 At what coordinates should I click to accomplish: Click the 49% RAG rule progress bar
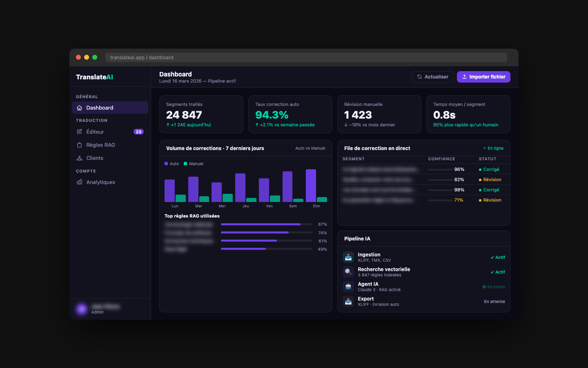(x=267, y=249)
